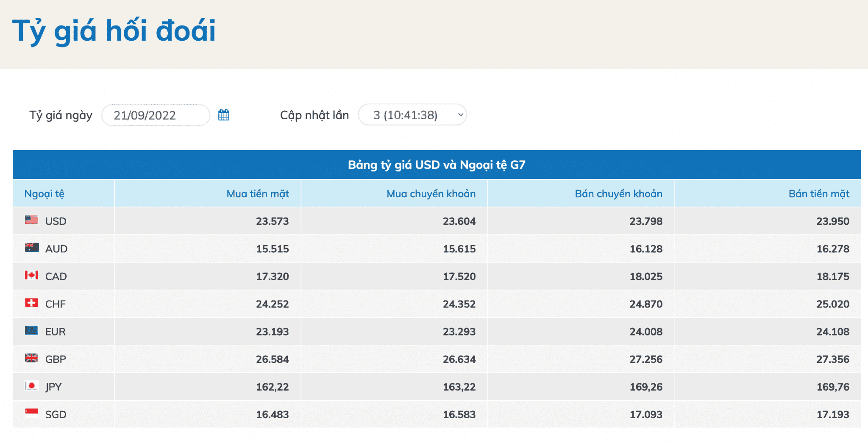Open the calendar date picker icon
868x441 pixels.
point(224,115)
